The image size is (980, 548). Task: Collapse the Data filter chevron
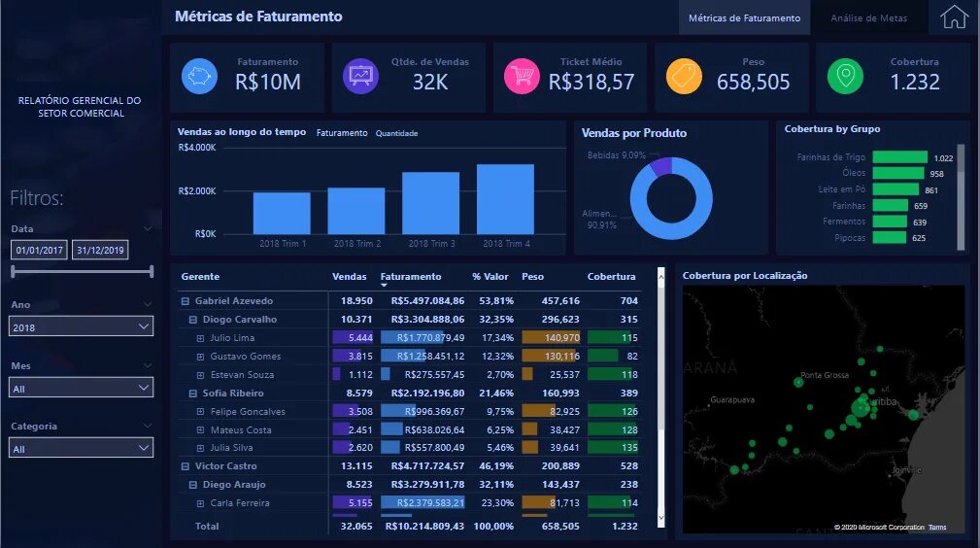click(x=148, y=228)
